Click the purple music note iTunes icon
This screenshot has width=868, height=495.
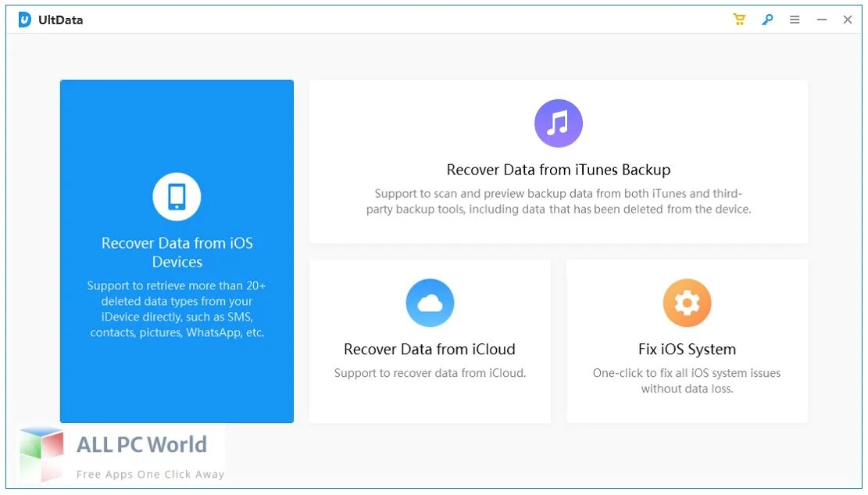[x=558, y=124]
